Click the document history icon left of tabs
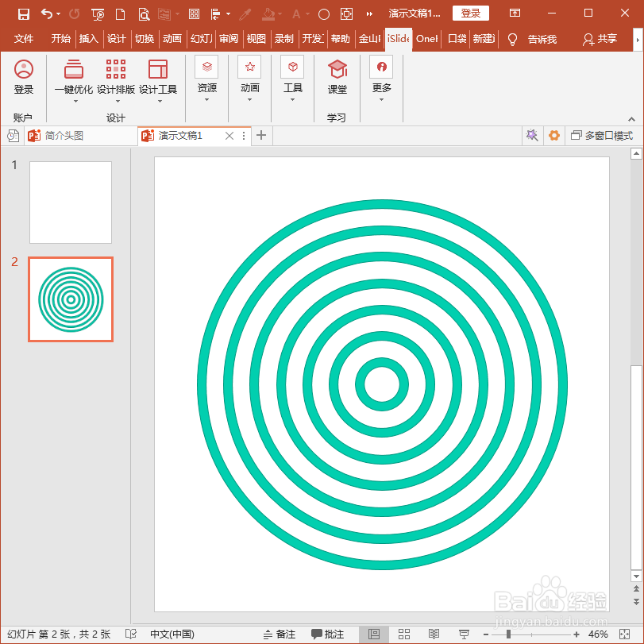Viewport: 644px width, 644px height. coord(13,136)
